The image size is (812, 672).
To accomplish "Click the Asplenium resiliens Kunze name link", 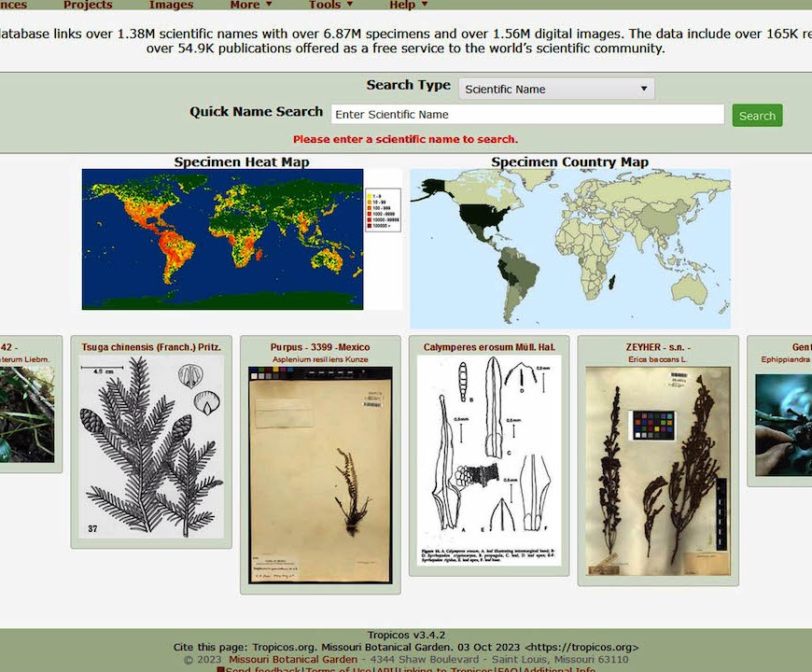I will tap(320, 358).
